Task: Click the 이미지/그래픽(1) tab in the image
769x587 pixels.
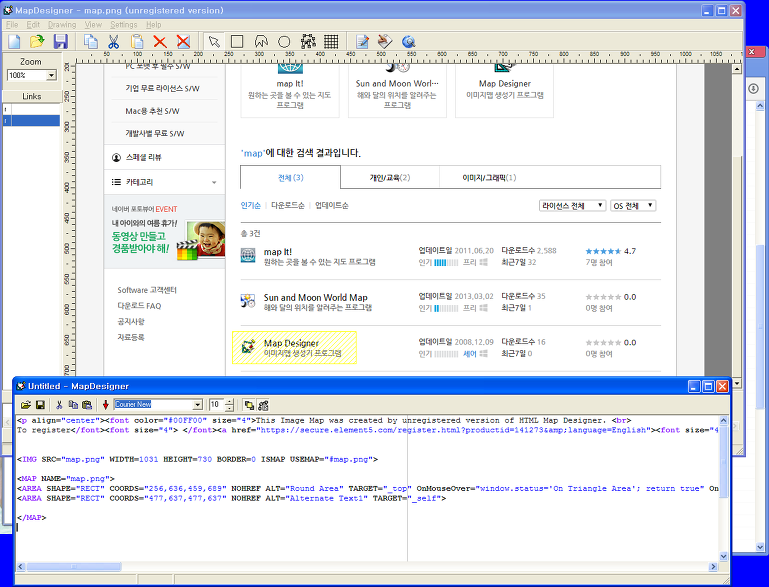Action: coord(489,178)
